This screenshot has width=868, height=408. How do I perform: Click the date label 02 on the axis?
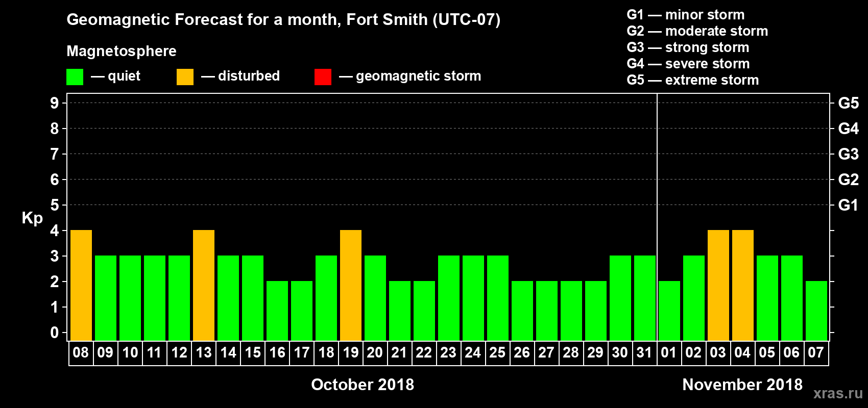693,353
